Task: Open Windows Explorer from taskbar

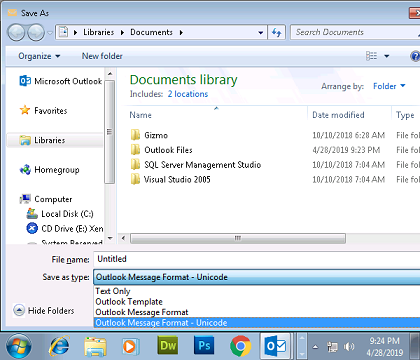Action: (x=95, y=346)
